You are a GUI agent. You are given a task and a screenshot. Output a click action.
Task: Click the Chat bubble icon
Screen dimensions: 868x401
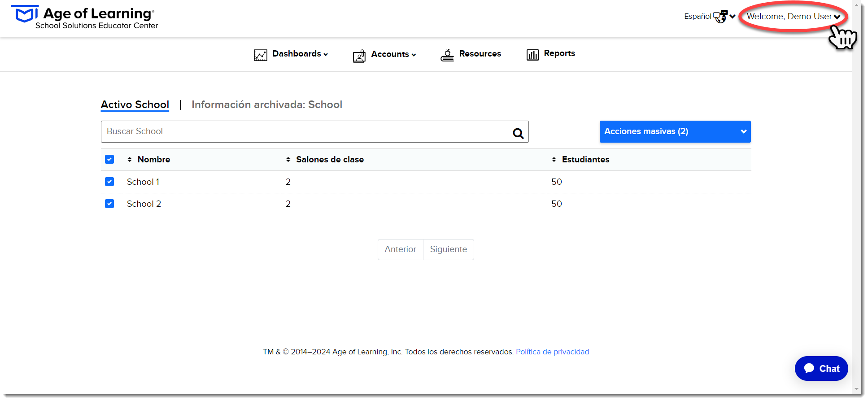tap(809, 368)
